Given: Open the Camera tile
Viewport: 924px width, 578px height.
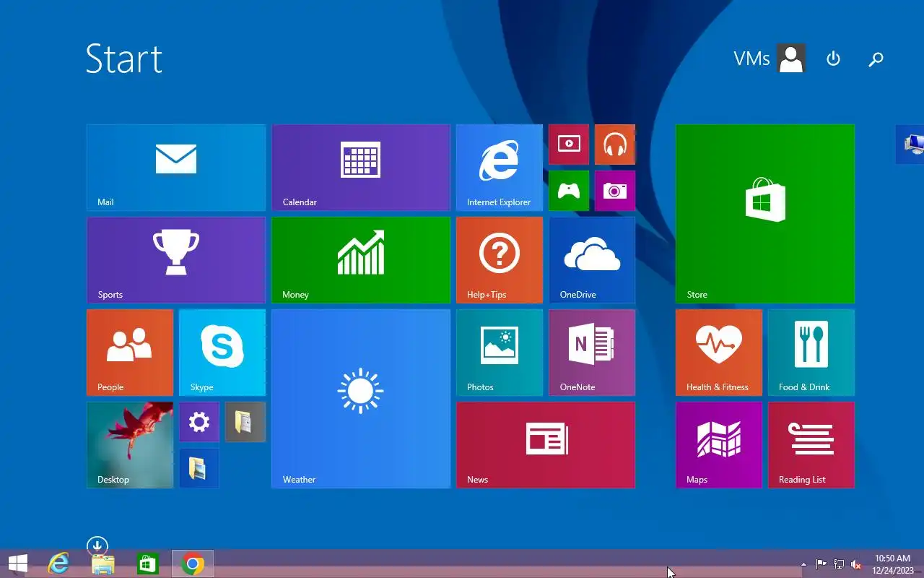Looking at the screenshot, I should point(615,191).
